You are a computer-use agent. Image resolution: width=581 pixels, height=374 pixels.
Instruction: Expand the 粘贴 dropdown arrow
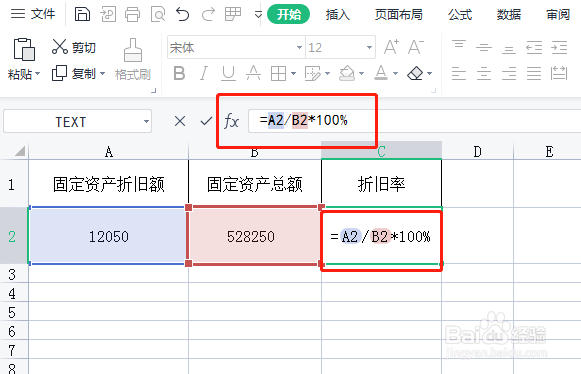pyautogui.click(x=37, y=74)
